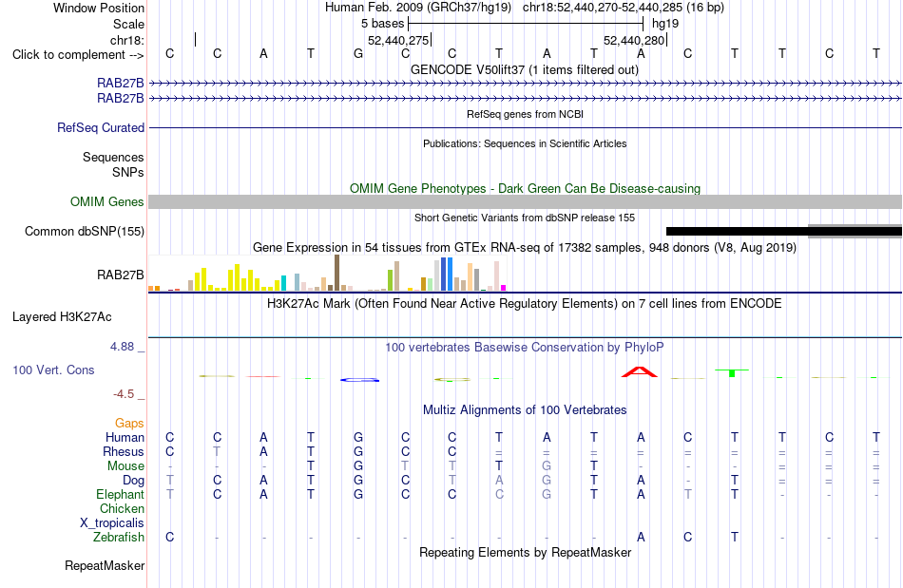The image size is (903, 588).
Task: Open 'Short Genetic Variants from dbSNP release 155' title
Action: click(x=524, y=218)
